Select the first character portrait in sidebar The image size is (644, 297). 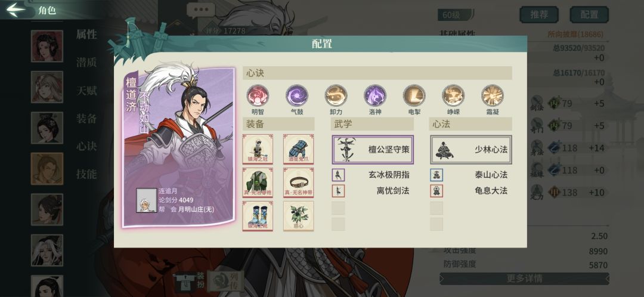47,46
